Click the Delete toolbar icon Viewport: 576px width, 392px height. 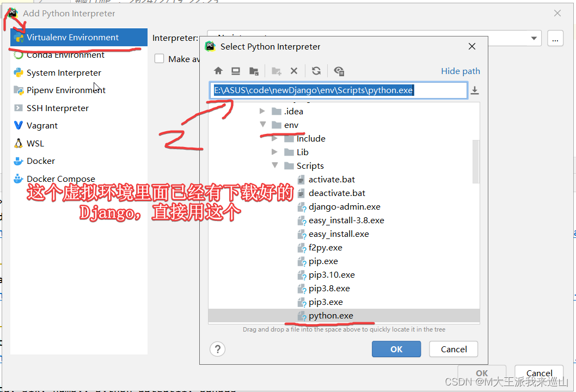point(294,71)
